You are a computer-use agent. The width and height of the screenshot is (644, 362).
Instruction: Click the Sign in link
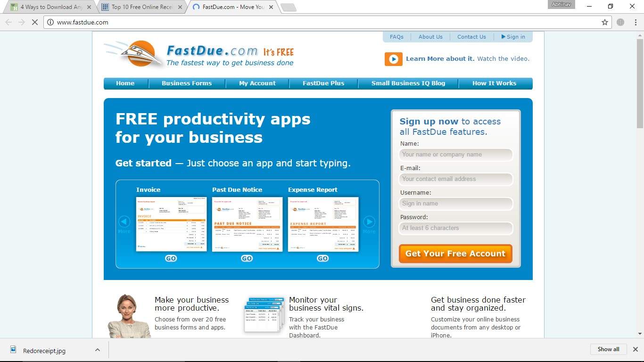[513, 37]
